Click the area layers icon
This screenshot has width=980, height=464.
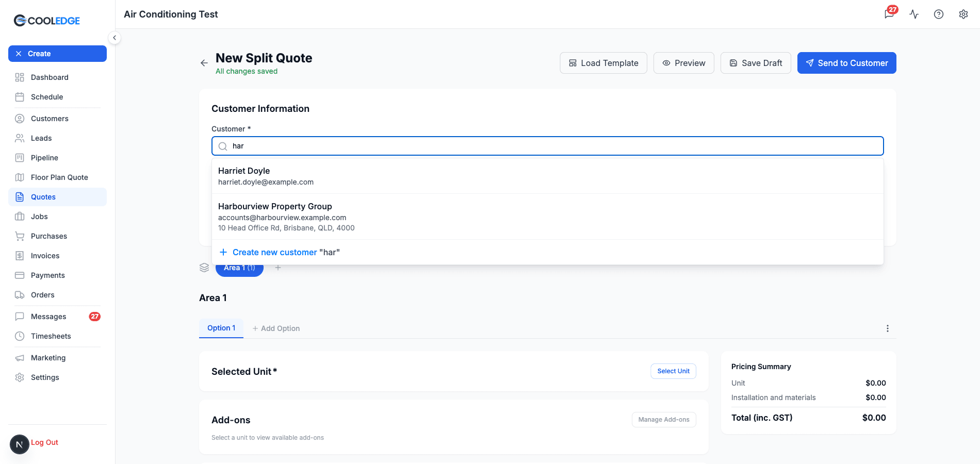204,268
